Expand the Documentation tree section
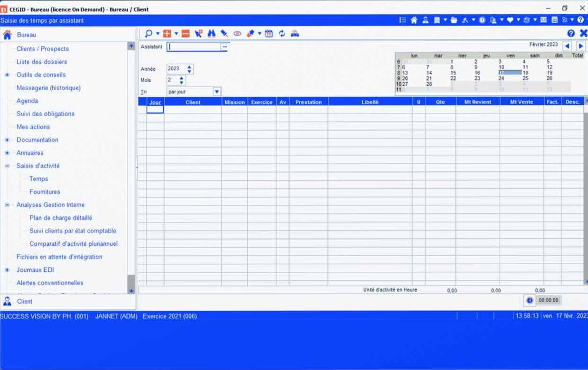The image size is (588, 370). (6, 140)
